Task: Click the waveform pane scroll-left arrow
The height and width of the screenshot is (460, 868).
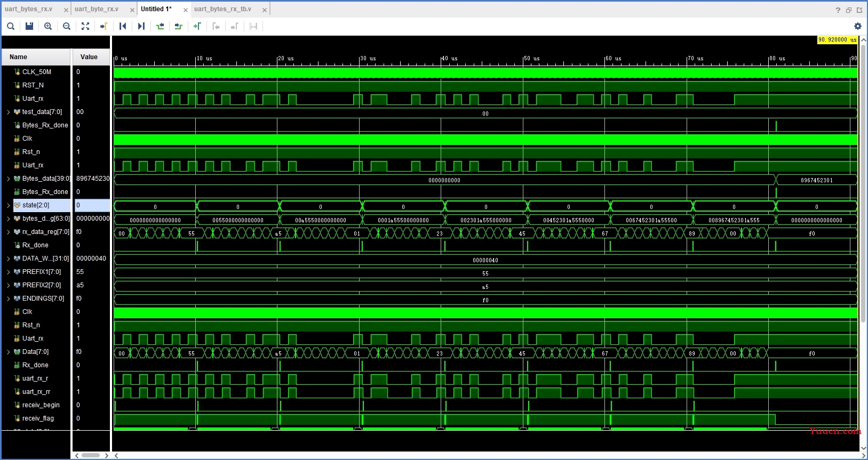Action: click(x=116, y=455)
